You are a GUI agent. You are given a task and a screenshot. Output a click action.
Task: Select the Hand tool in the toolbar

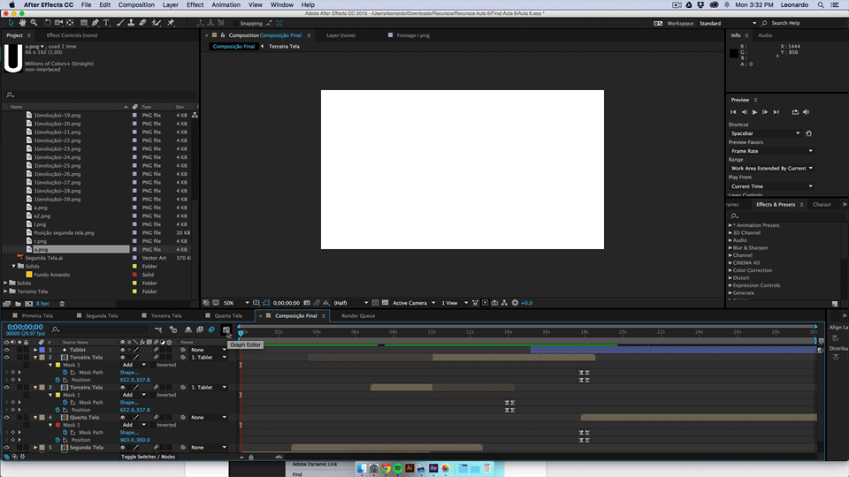click(x=22, y=23)
